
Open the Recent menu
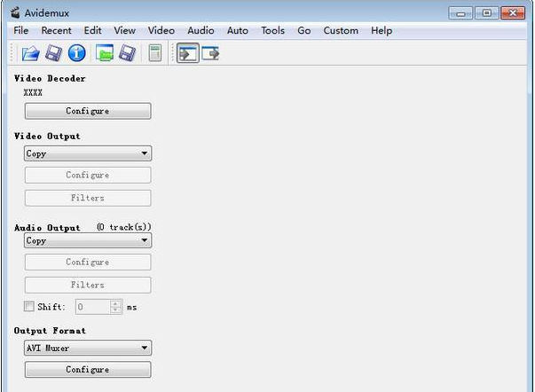point(56,31)
